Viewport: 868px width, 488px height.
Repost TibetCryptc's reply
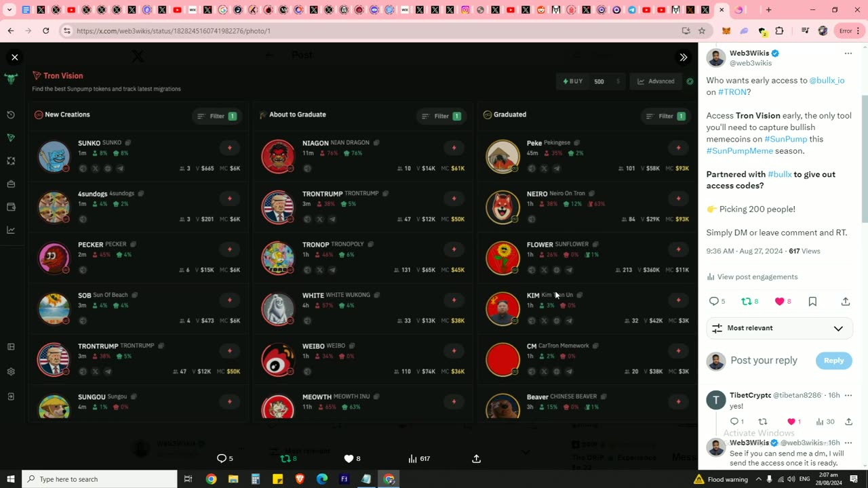click(x=762, y=422)
